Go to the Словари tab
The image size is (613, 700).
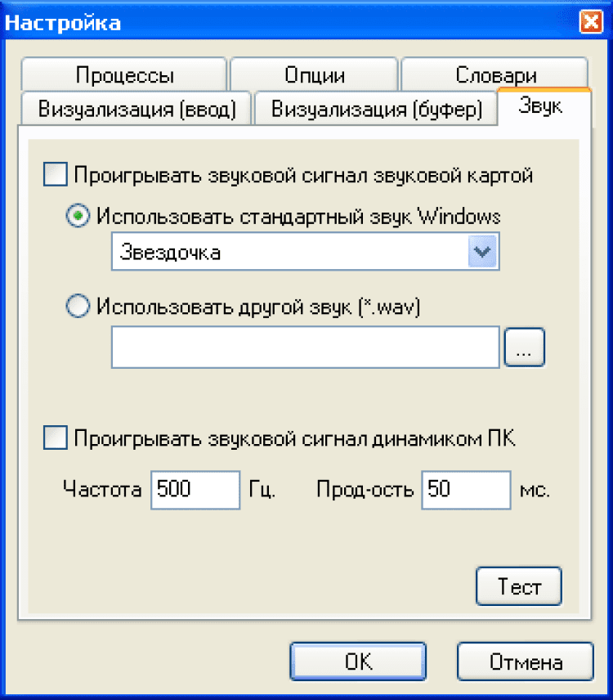(495, 75)
